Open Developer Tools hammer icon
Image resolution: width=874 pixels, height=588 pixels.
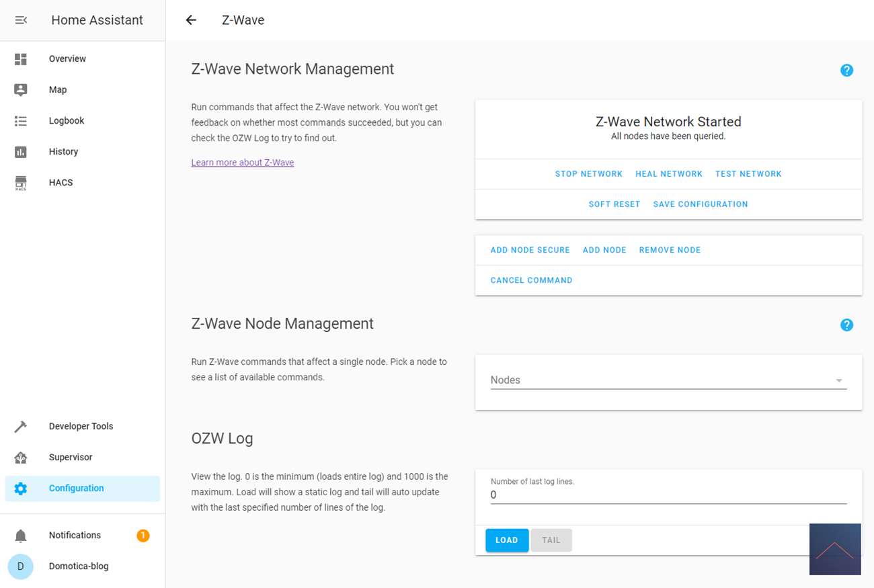click(x=21, y=427)
